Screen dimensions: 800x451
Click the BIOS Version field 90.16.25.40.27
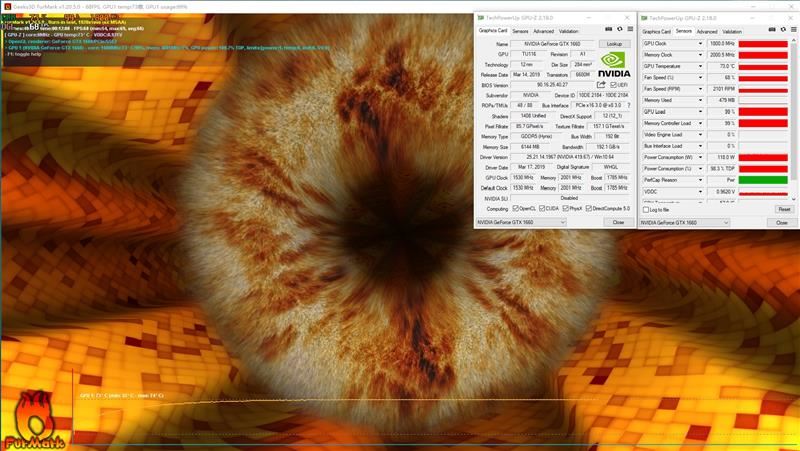[553, 85]
